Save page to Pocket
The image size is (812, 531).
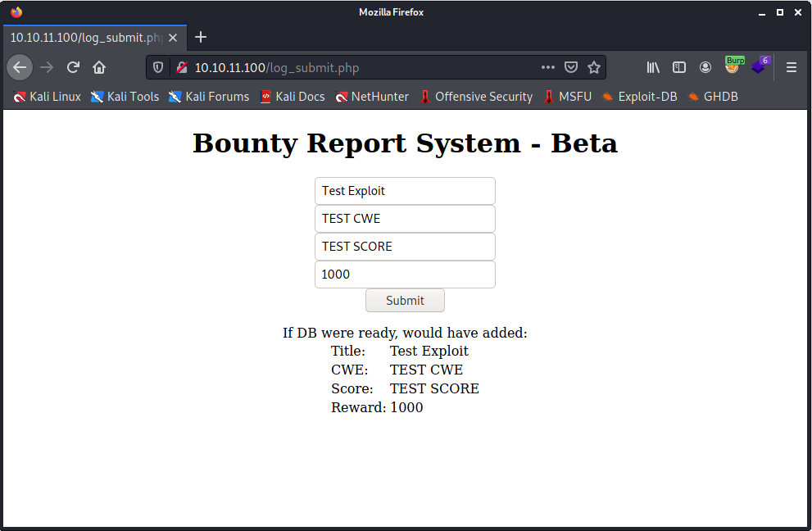570,67
